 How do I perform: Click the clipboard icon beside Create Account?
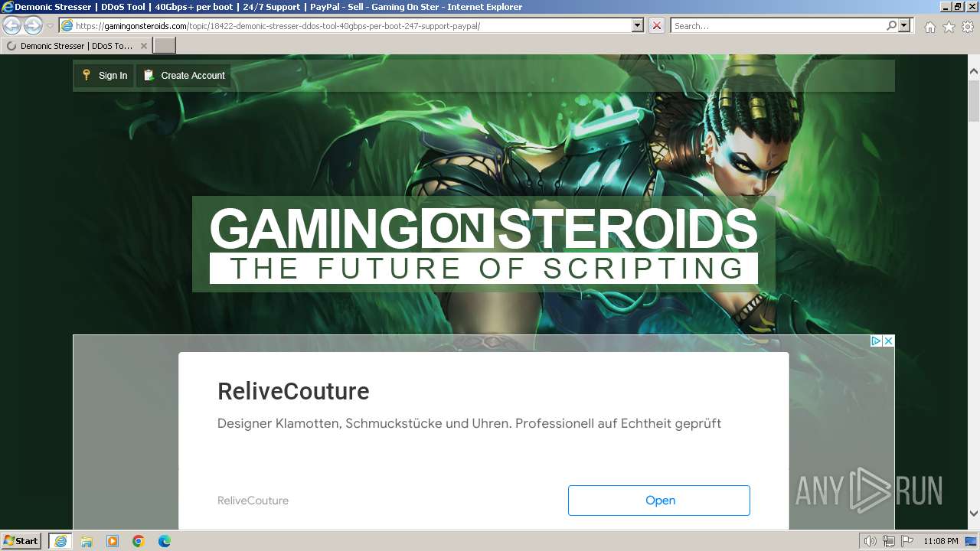click(149, 75)
